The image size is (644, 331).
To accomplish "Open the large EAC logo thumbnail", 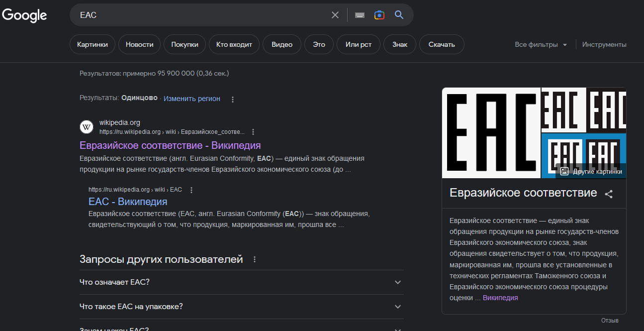I will pyautogui.click(x=491, y=133).
